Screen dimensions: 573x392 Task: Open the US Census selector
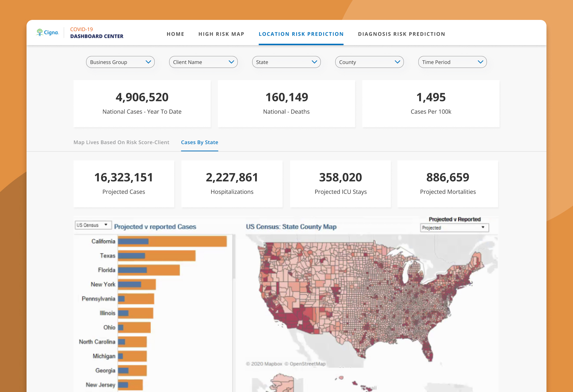93,225
